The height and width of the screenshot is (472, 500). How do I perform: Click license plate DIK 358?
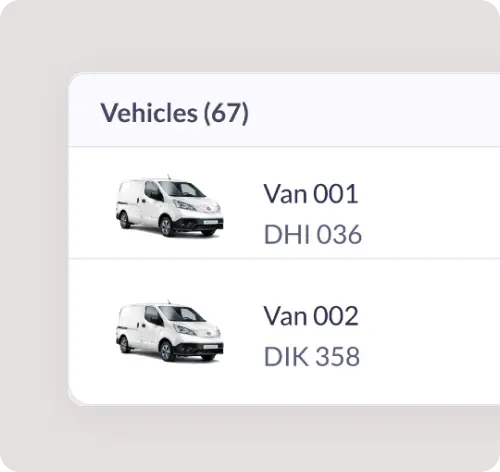point(312,357)
